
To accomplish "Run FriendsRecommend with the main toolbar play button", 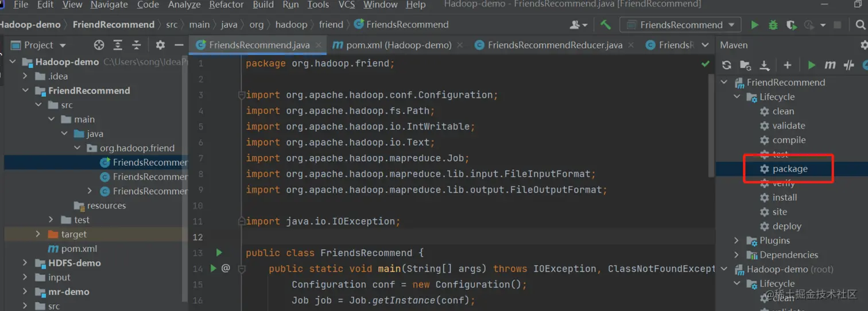I will click(x=755, y=25).
